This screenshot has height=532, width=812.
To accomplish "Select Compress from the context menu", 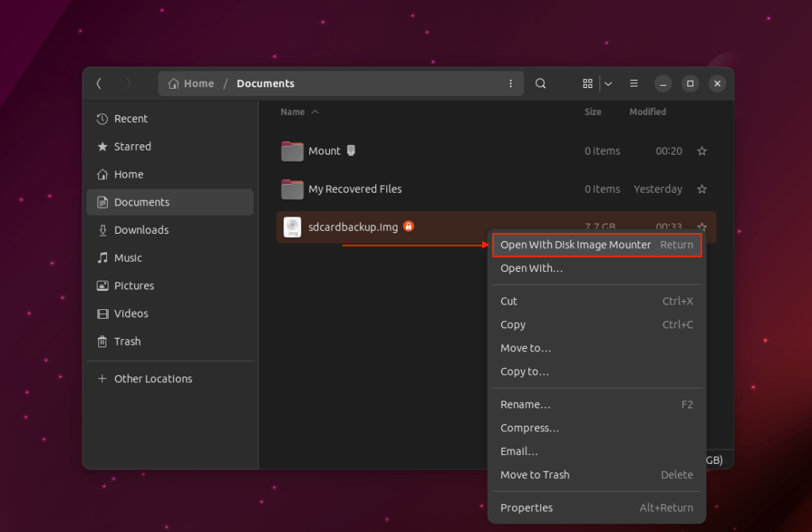I will pyautogui.click(x=529, y=427).
